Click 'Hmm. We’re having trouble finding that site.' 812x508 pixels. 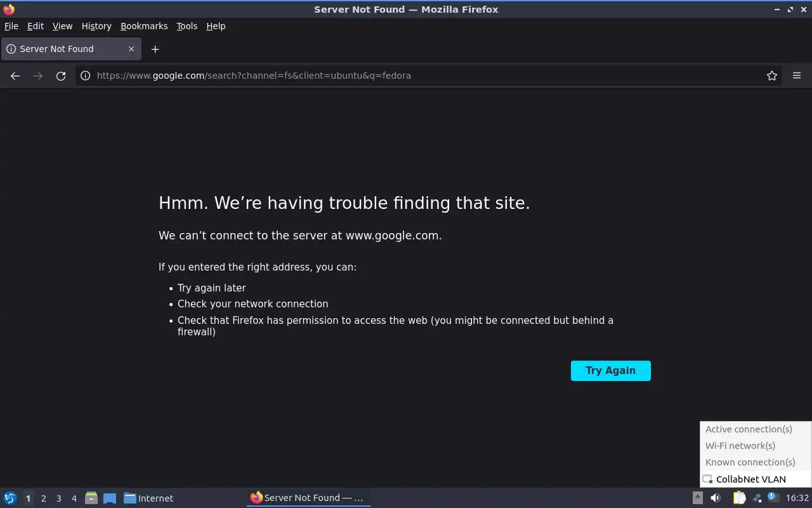pos(344,203)
